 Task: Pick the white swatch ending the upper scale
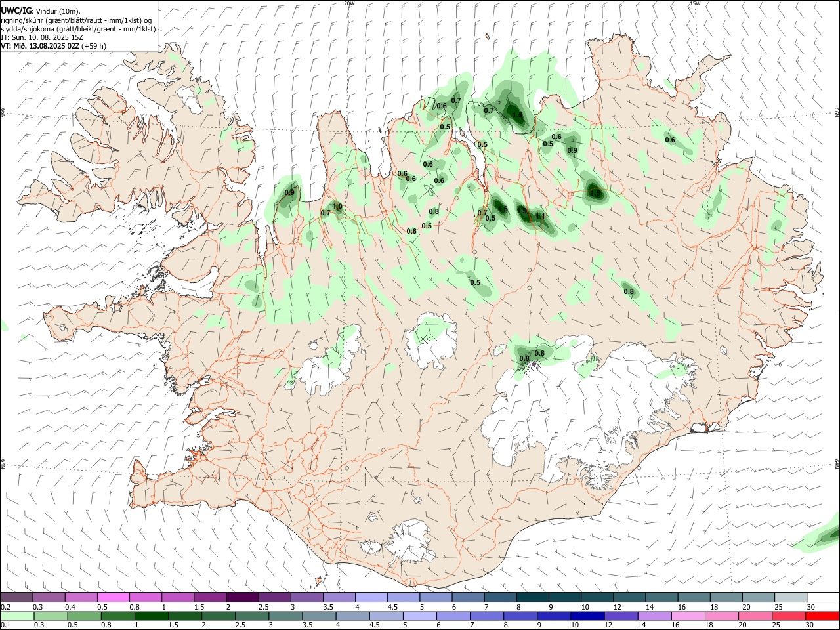(822, 597)
